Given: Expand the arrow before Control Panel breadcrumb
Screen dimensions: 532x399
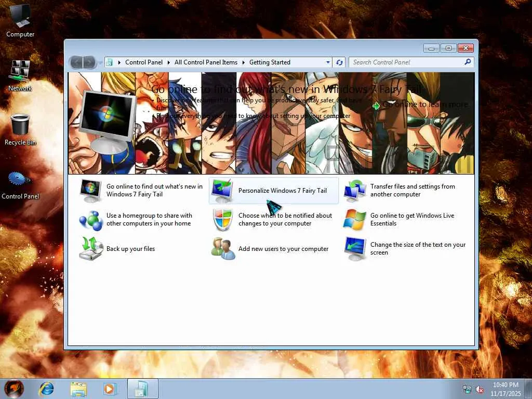Looking at the screenshot, I should point(119,62).
